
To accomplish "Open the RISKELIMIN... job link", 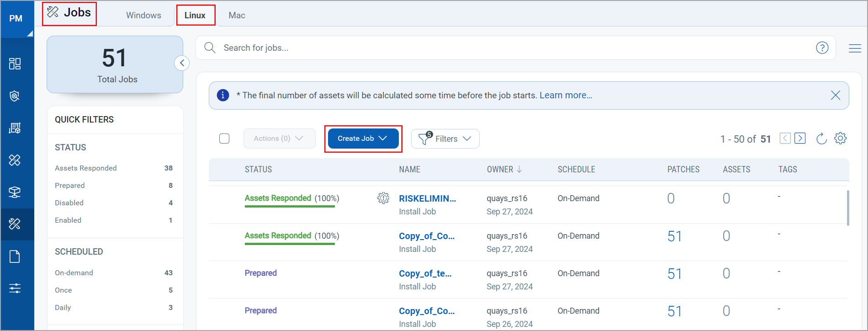I will click(427, 198).
